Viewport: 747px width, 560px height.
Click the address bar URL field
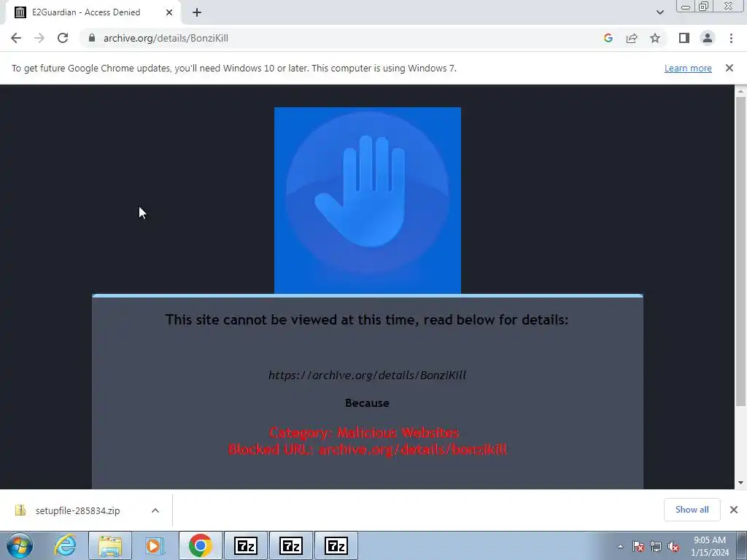coord(343,38)
